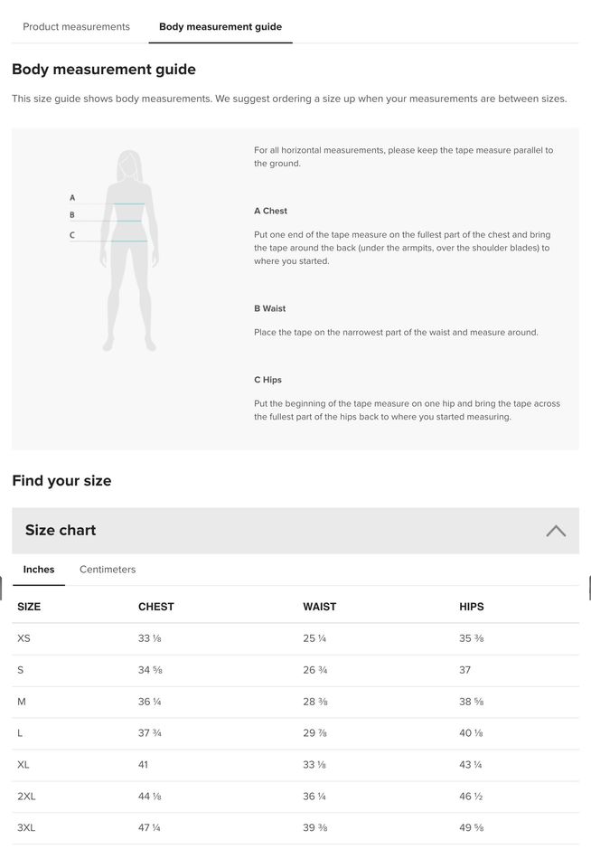Image resolution: width=591 pixels, height=868 pixels.
Task: Click the C hips marker on figure
Action: click(x=72, y=236)
